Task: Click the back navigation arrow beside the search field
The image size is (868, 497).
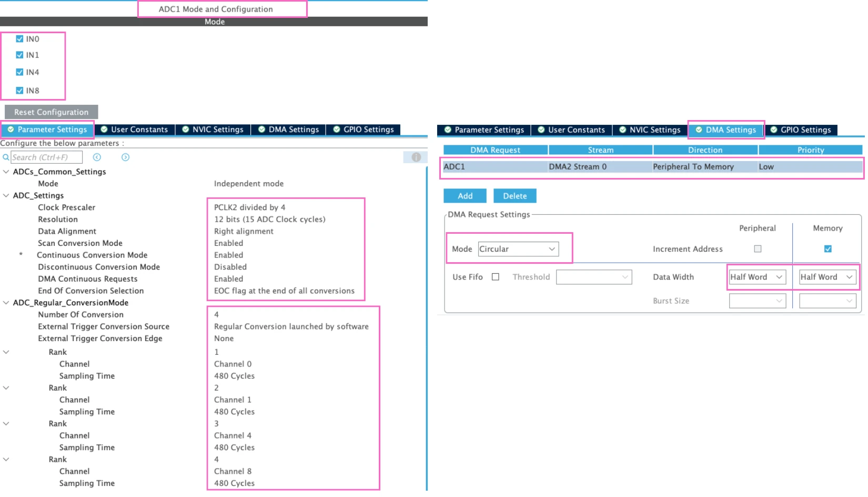Action: tap(97, 157)
